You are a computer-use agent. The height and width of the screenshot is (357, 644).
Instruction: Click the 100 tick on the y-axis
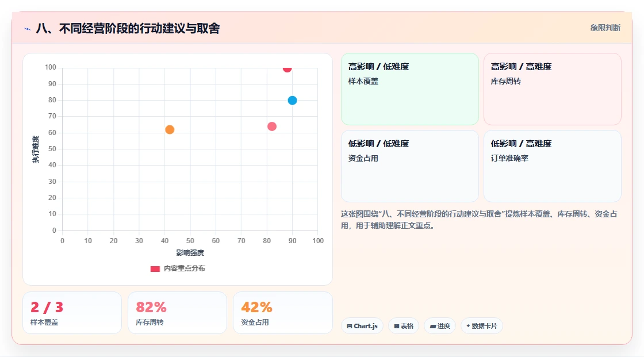(x=51, y=67)
